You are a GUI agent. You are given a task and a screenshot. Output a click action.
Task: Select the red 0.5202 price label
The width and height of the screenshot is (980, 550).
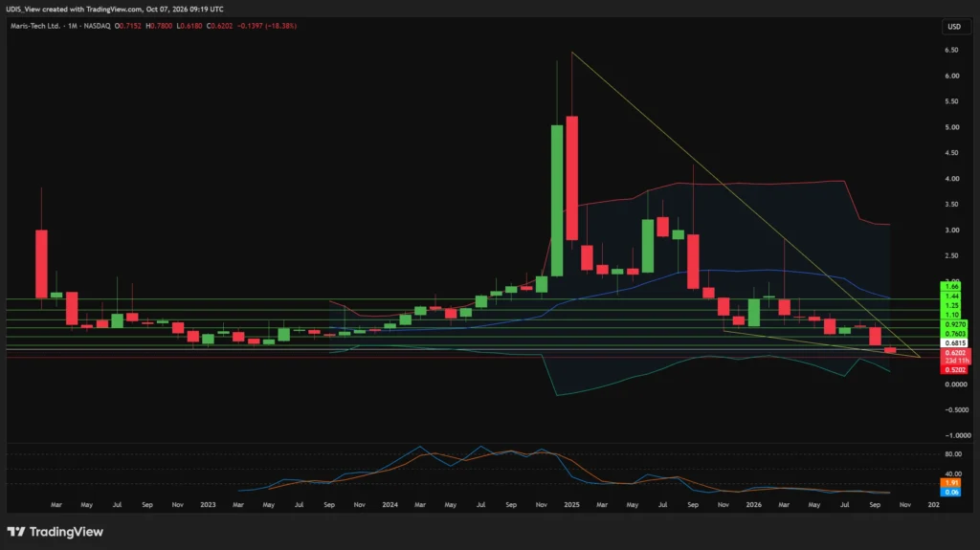[955, 370]
